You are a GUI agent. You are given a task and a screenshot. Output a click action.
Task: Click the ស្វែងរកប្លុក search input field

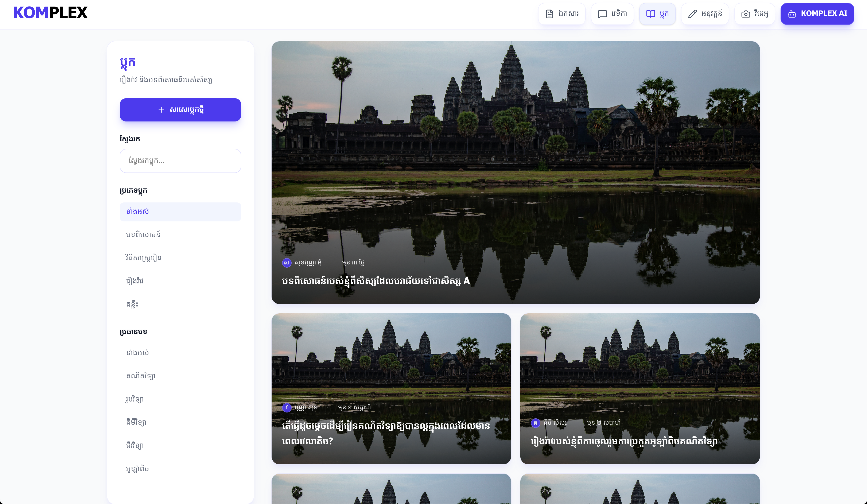[x=180, y=161]
